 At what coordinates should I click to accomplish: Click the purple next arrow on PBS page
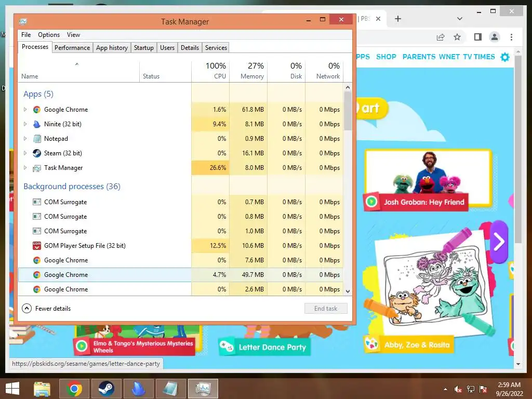(499, 242)
